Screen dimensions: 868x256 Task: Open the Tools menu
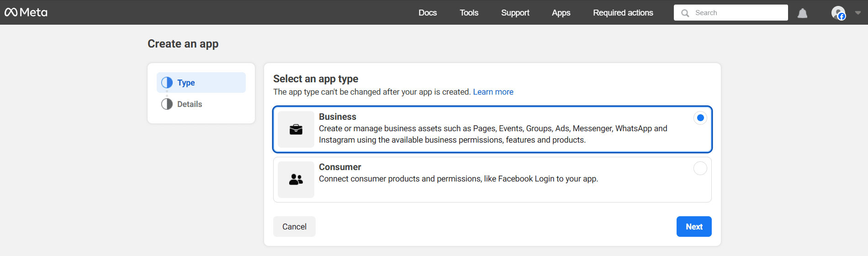coord(469,13)
